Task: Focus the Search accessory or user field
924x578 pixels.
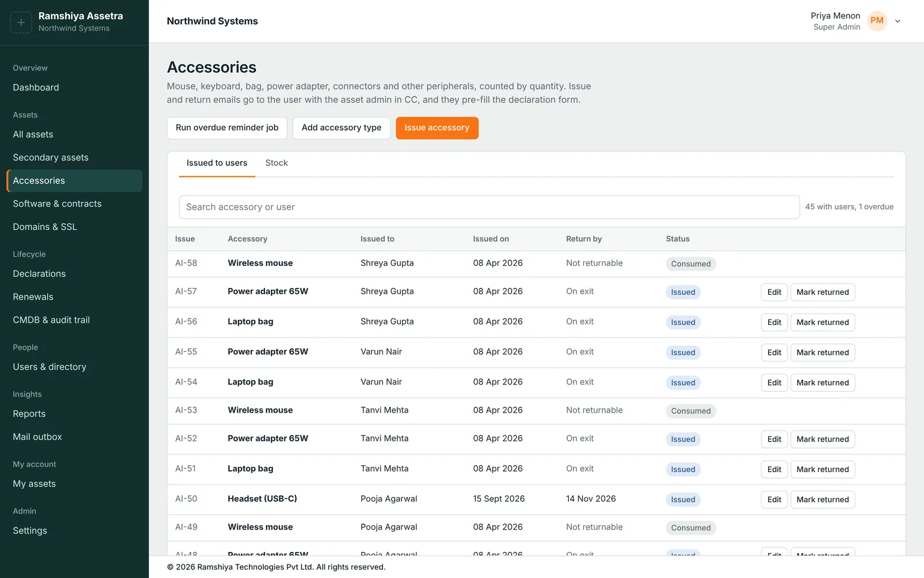Action: coord(489,207)
